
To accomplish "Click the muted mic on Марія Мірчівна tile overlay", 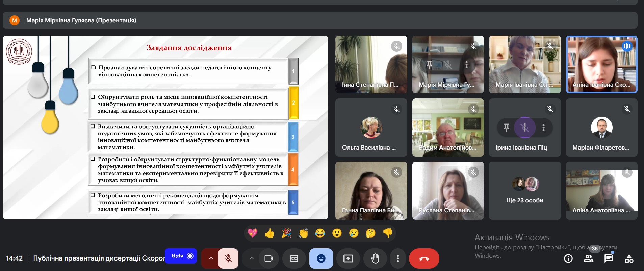I will tap(448, 65).
